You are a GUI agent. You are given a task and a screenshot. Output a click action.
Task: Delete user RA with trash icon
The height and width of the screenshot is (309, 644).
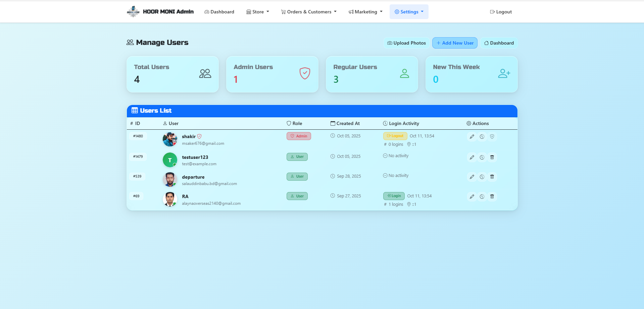(x=492, y=196)
